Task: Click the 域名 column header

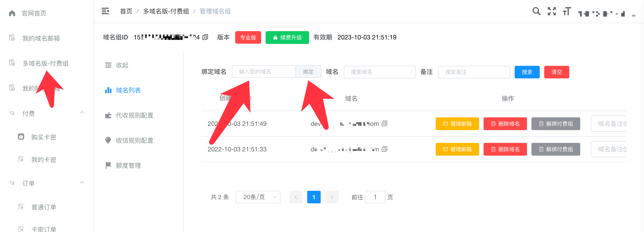Action: [x=351, y=98]
